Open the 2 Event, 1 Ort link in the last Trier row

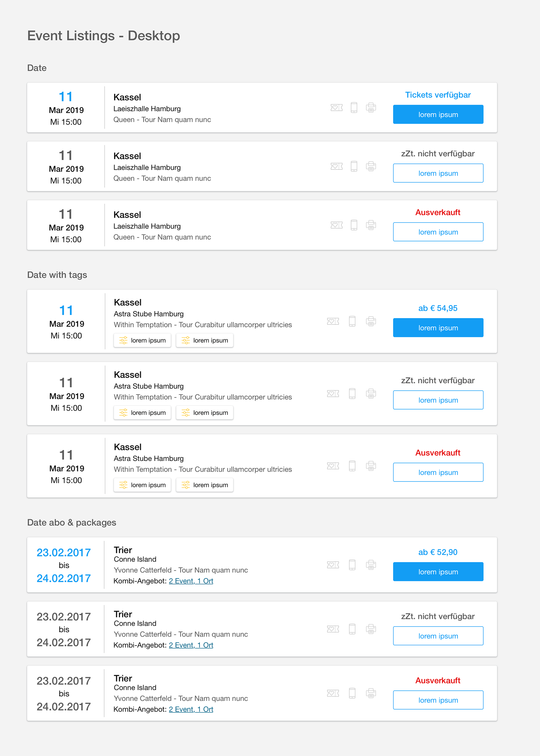click(191, 710)
